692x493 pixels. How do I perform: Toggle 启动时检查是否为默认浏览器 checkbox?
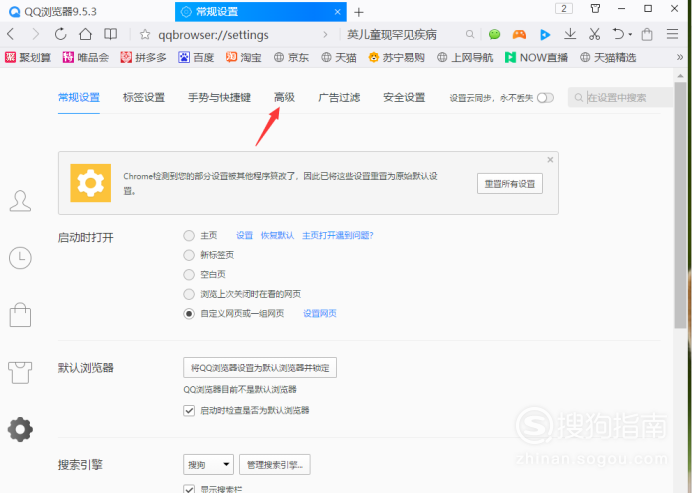189,410
